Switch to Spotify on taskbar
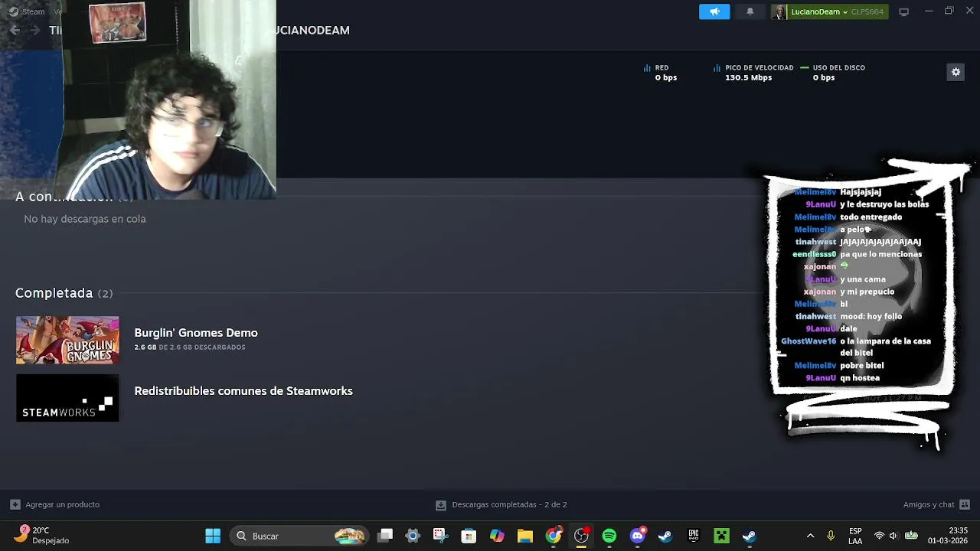 [x=609, y=536]
